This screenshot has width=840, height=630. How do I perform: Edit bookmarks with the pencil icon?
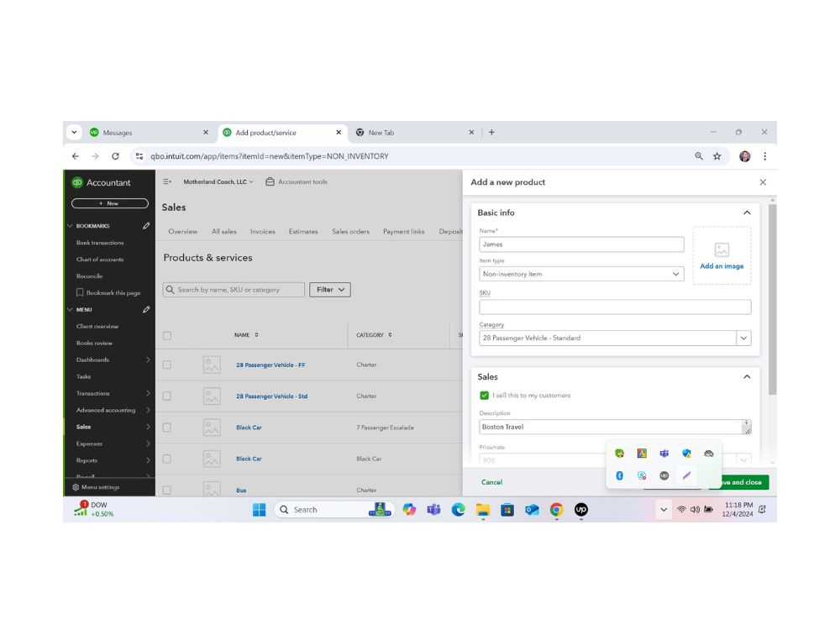pos(146,225)
